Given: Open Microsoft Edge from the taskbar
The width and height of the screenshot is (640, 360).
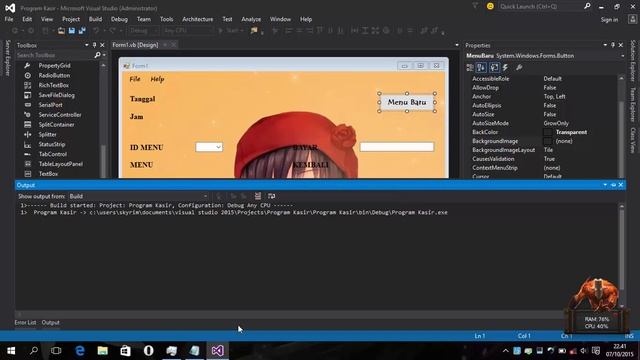Looking at the screenshot, I should click(80, 351).
